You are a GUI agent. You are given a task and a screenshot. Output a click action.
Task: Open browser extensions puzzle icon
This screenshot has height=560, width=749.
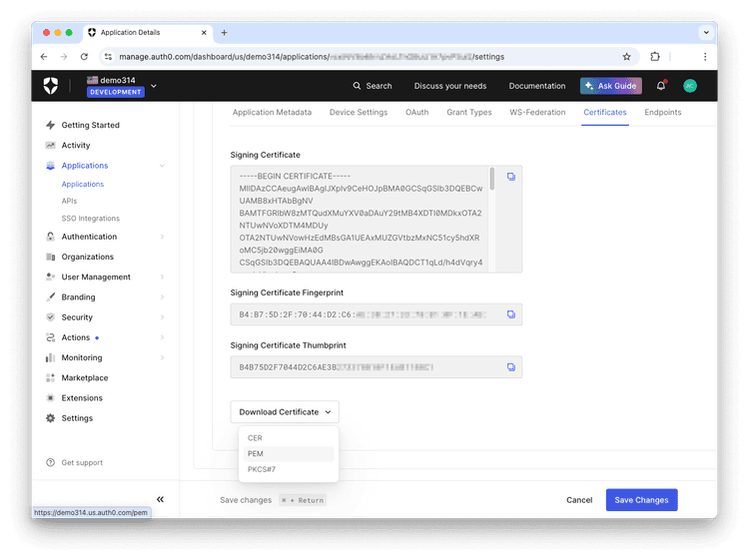click(655, 57)
